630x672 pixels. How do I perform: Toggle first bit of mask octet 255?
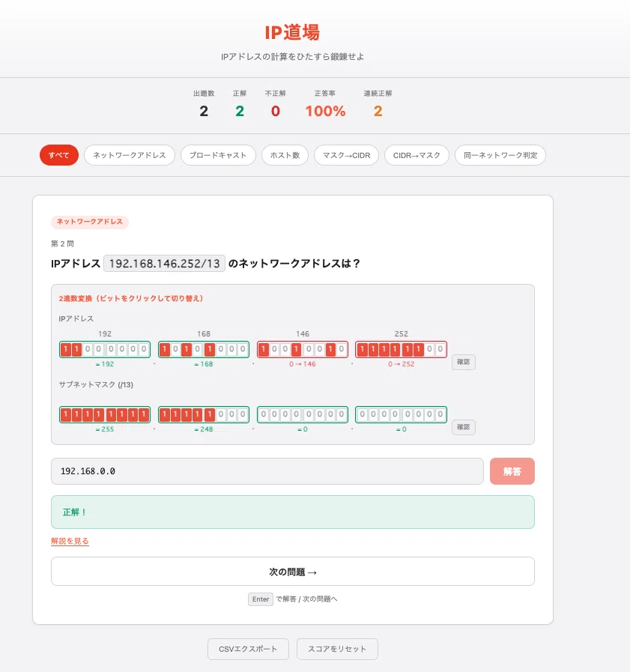click(66, 414)
